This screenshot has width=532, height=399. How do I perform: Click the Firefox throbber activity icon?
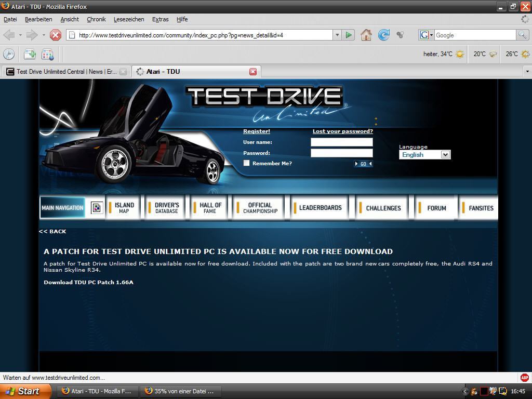[x=525, y=19]
